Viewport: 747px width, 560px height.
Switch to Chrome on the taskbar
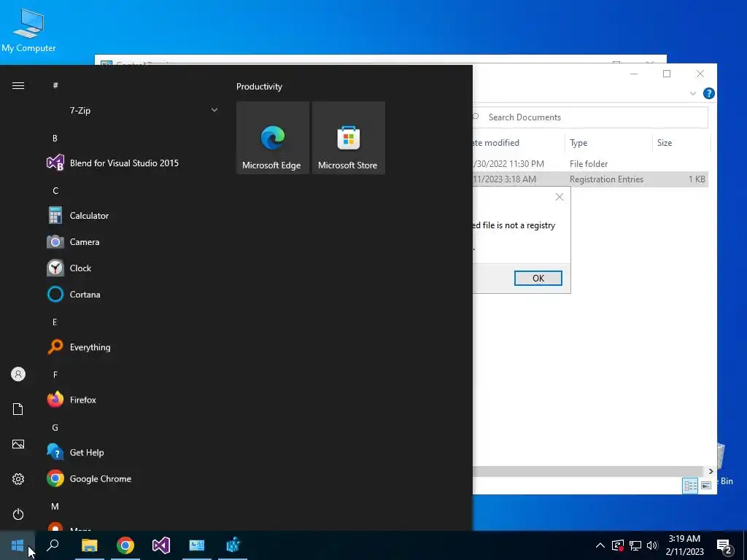(125, 545)
